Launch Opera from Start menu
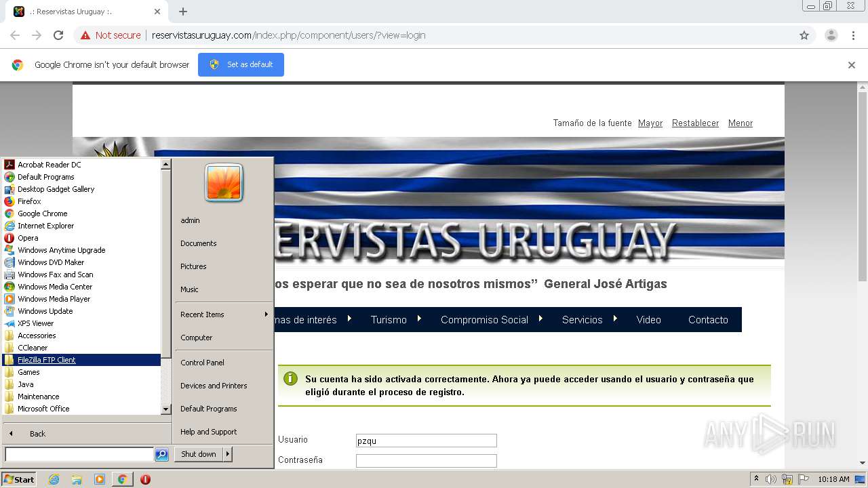The image size is (868, 488). click(x=28, y=238)
